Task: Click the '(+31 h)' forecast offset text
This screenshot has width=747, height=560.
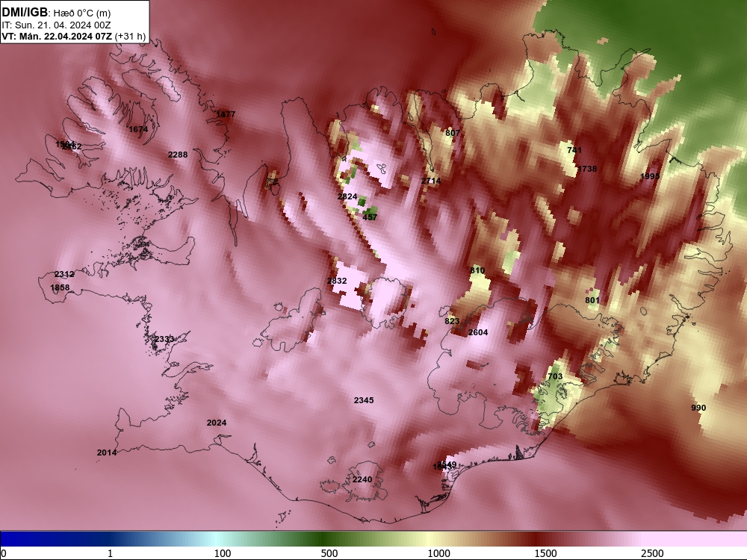Action: (x=130, y=36)
